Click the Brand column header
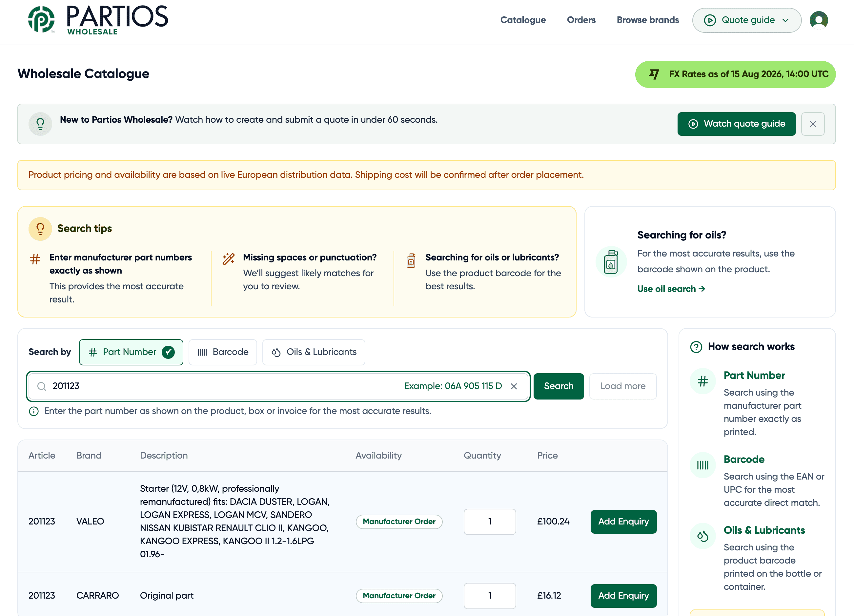Image resolution: width=854 pixels, height=616 pixels. pyautogui.click(x=89, y=456)
